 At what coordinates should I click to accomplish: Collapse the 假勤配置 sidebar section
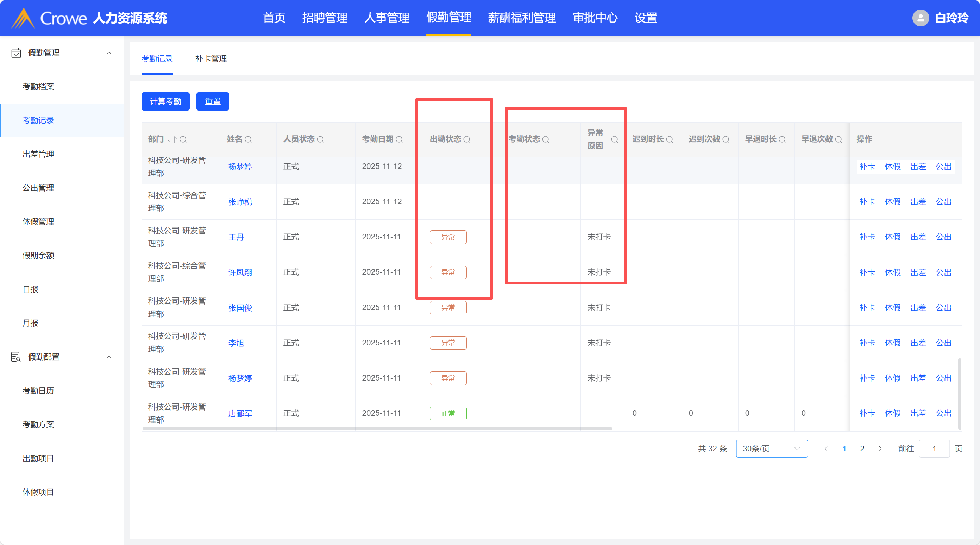coord(109,357)
